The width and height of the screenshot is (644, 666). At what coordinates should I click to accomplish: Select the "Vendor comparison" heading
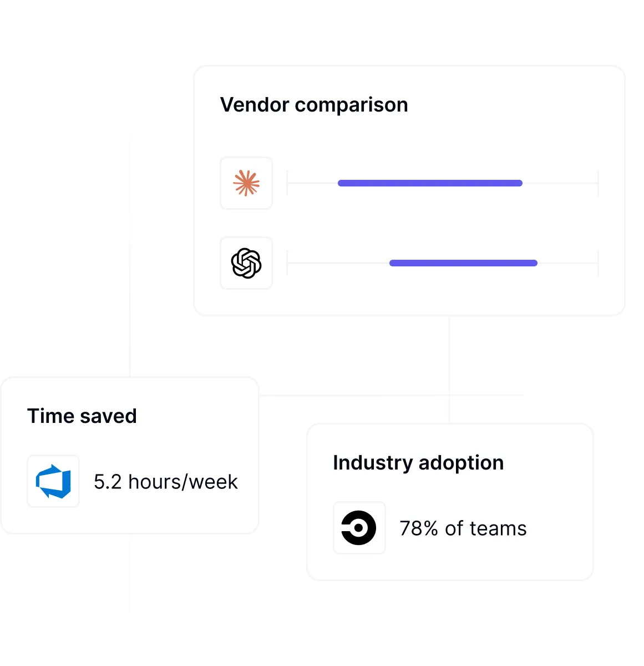coord(314,105)
